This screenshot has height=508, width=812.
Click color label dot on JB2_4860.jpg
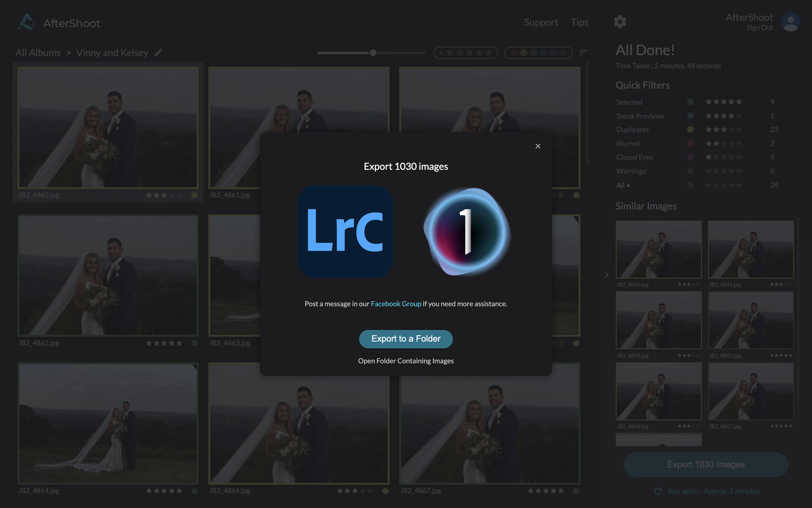coord(195,195)
